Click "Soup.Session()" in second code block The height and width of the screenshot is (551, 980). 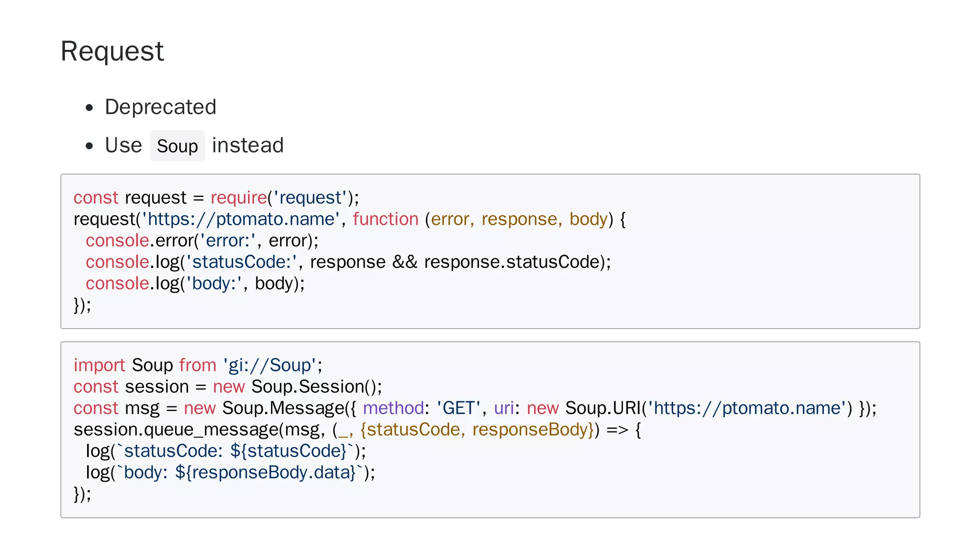(x=316, y=386)
